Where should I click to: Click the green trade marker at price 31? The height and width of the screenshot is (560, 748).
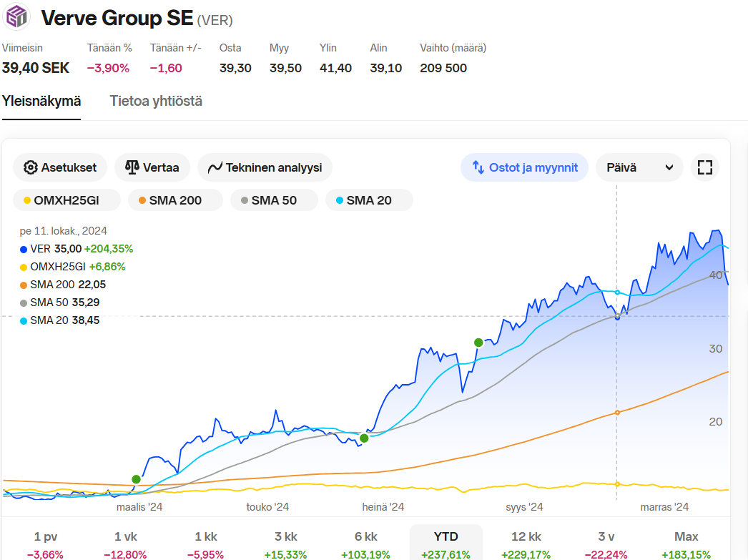pos(478,343)
